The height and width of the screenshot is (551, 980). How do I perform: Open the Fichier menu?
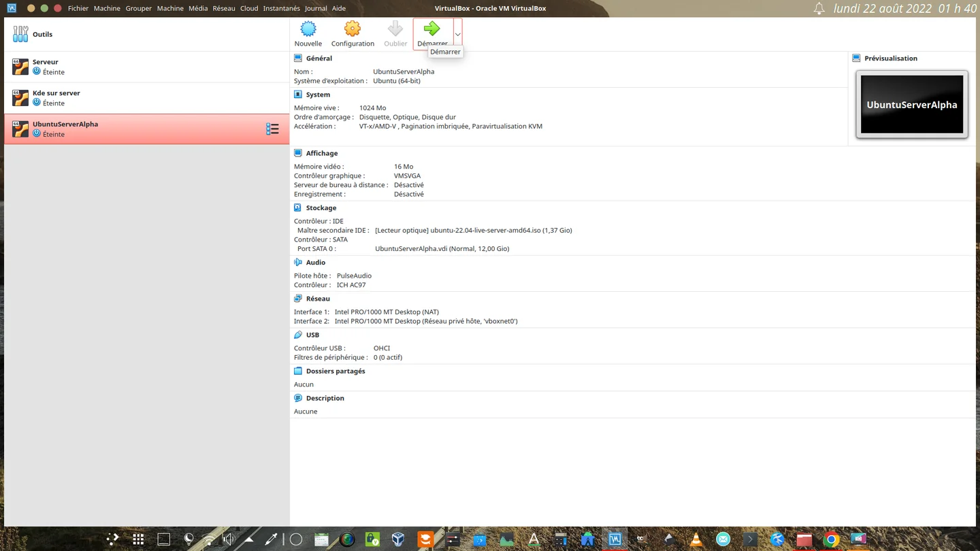pyautogui.click(x=78, y=8)
